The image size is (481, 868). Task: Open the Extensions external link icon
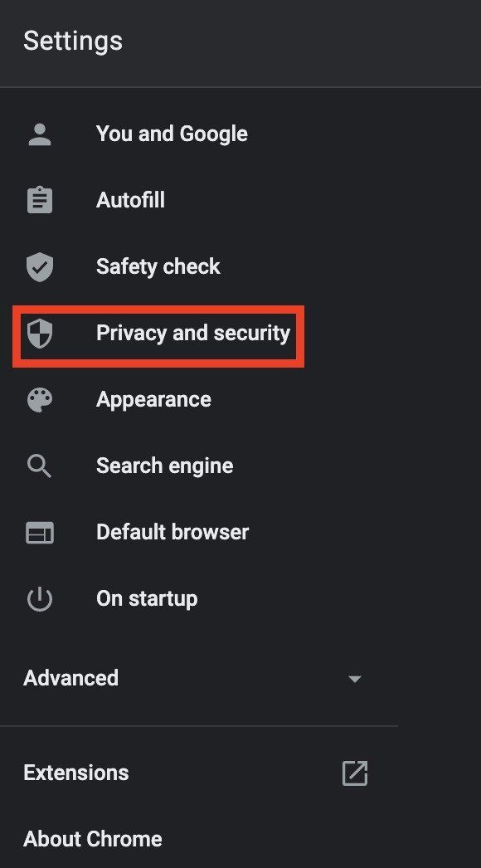(x=355, y=773)
